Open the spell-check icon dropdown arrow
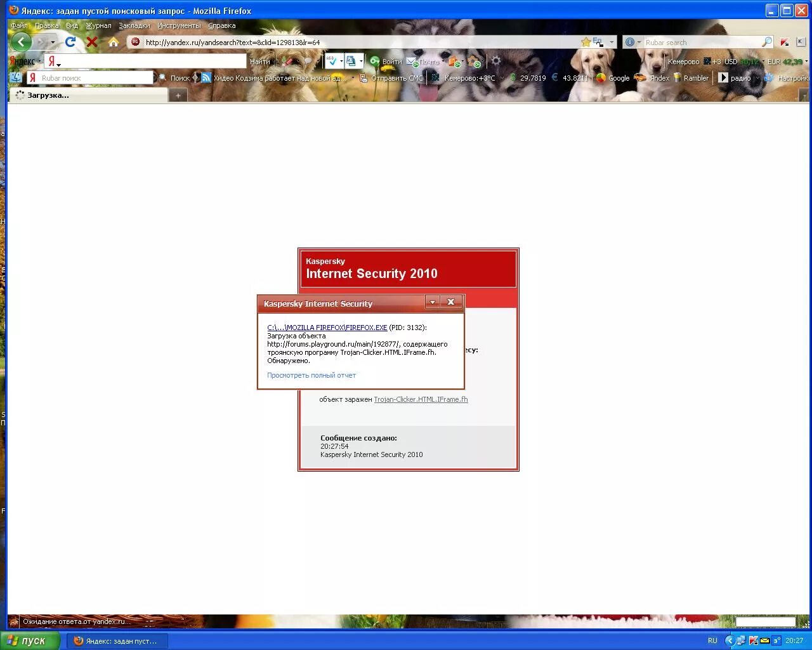 (x=341, y=61)
